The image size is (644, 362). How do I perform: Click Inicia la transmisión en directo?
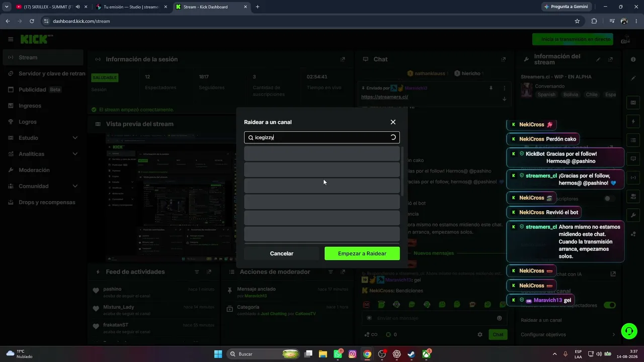573,39
